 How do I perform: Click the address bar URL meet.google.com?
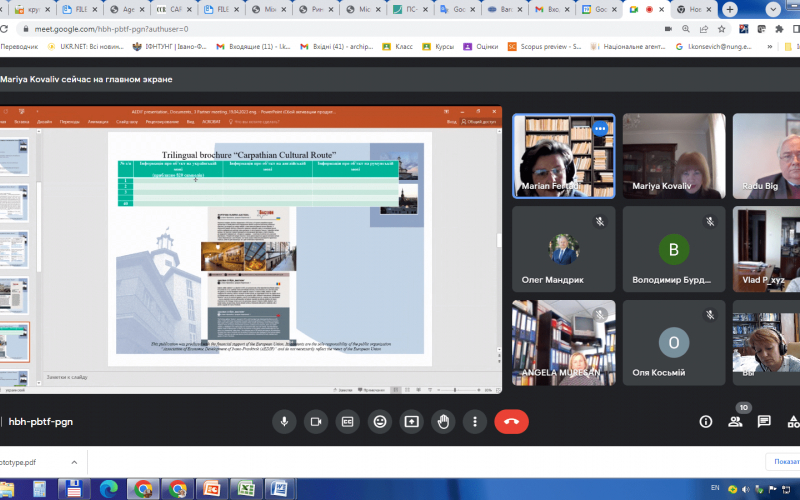pyautogui.click(x=111, y=29)
